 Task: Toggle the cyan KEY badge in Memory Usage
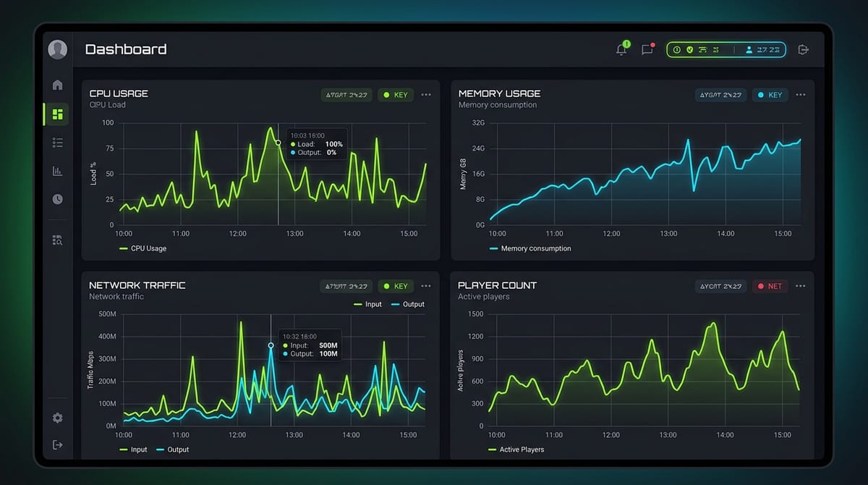(x=770, y=95)
